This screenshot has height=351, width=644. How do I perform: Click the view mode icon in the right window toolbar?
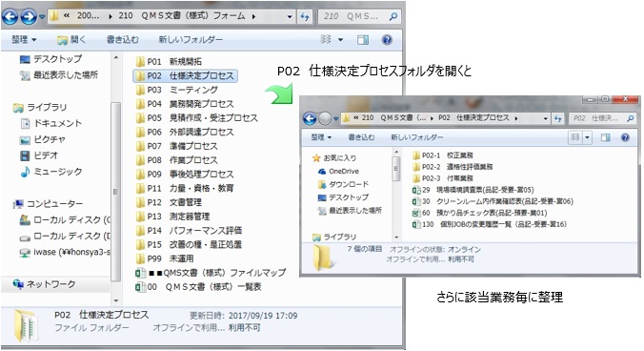[575, 137]
